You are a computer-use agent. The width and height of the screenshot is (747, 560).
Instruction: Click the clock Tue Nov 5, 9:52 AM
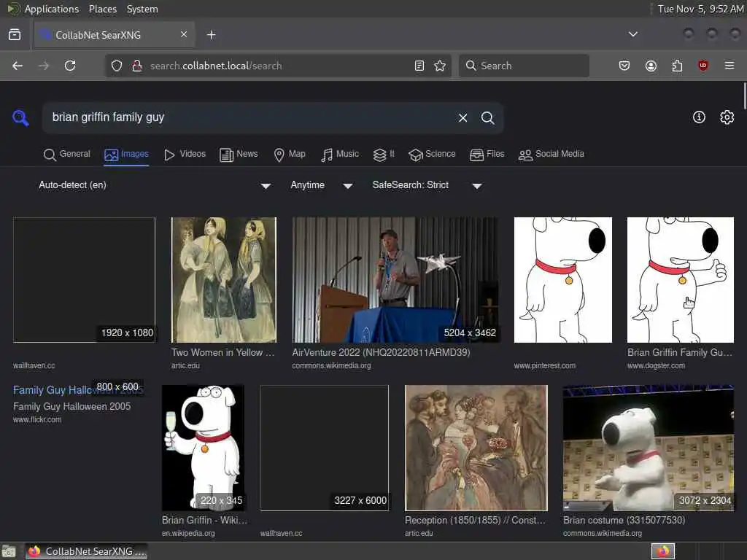700,9
